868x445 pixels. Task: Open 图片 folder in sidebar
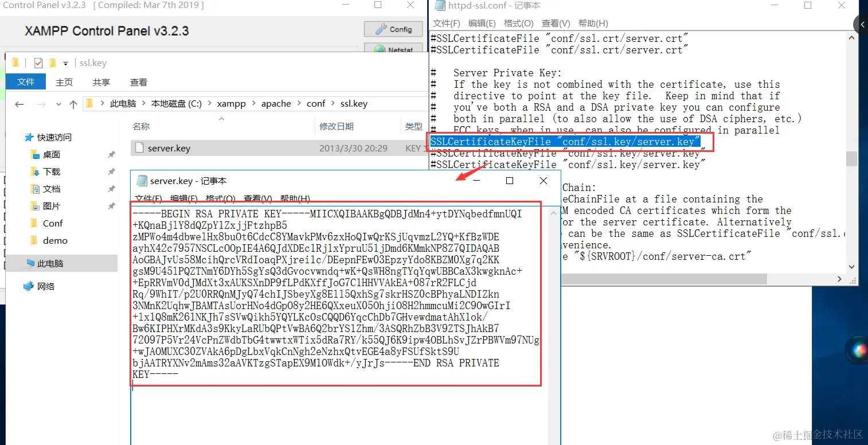tap(52, 206)
